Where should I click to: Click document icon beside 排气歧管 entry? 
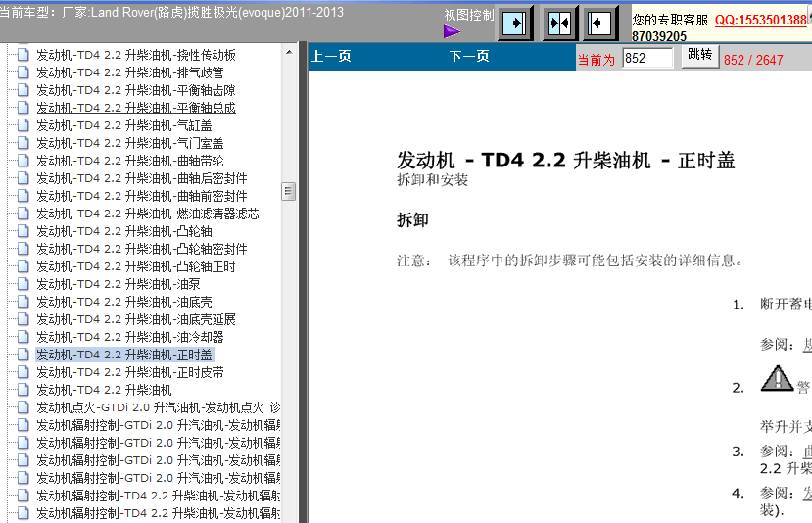coord(23,72)
